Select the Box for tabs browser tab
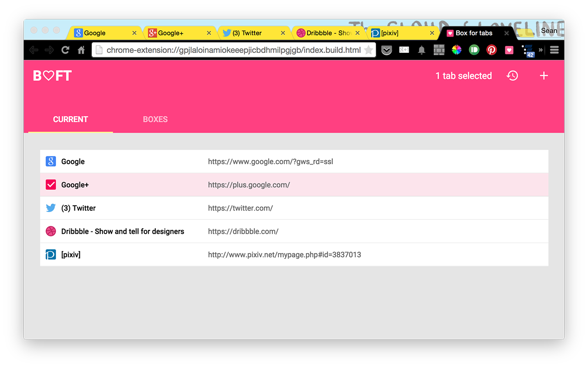588x368 pixels. pyautogui.click(x=477, y=33)
